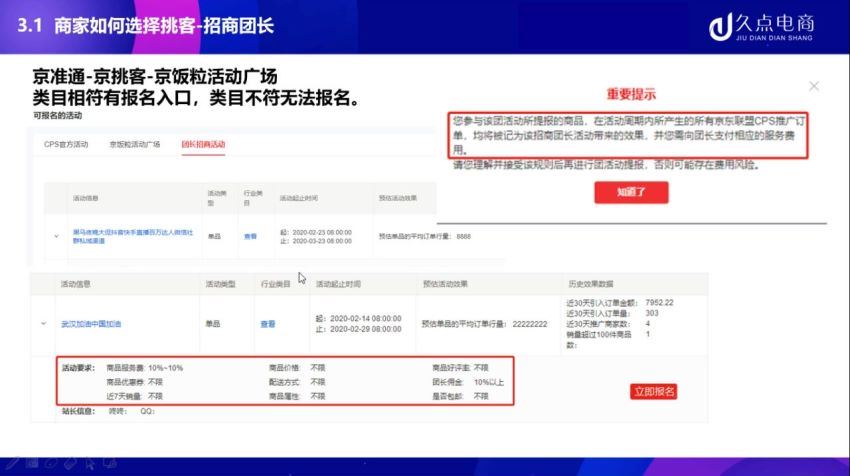The image size is (850, 476).
Task: Select the arrow pointer tool in bottom toolbar
Action: click(x=90, y=464)
